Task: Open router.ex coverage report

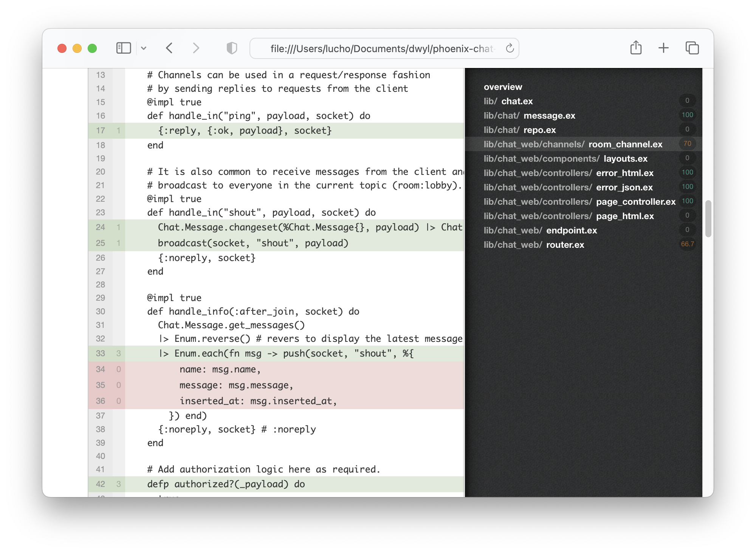Action: pyautogui.click(x=565, y=245)
